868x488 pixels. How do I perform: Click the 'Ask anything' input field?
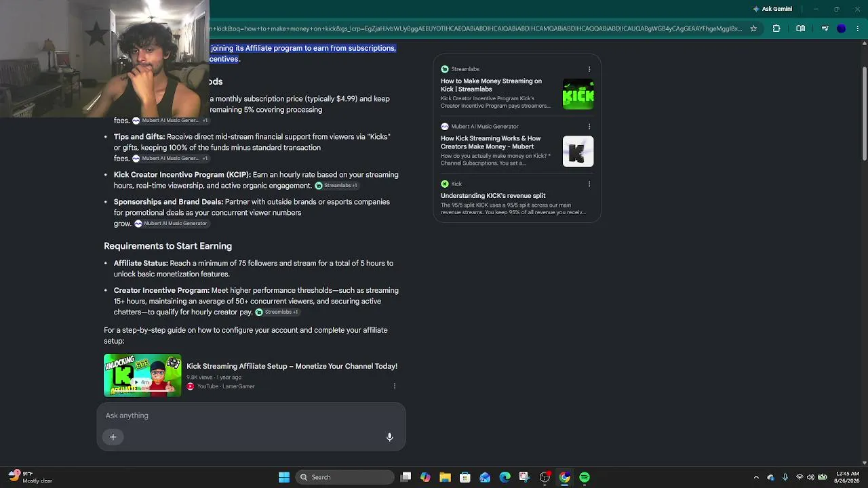(x=251, y=415)
